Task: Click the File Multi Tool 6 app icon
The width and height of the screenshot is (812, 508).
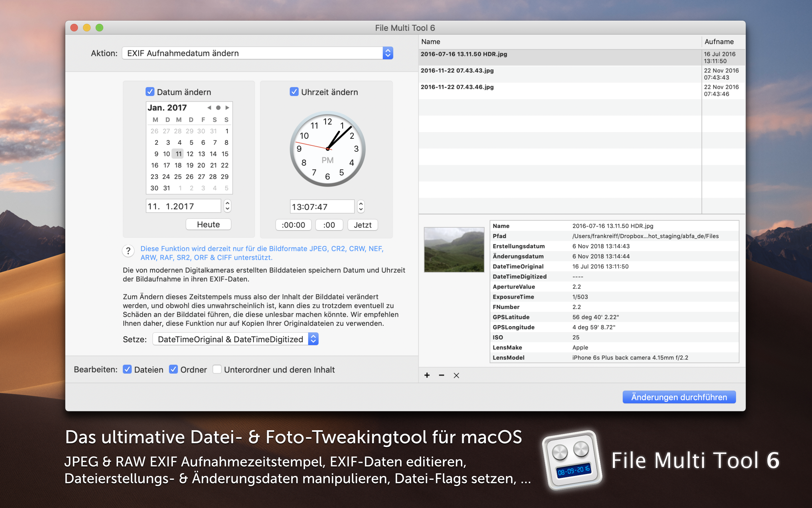Action: tap(572, 460)
